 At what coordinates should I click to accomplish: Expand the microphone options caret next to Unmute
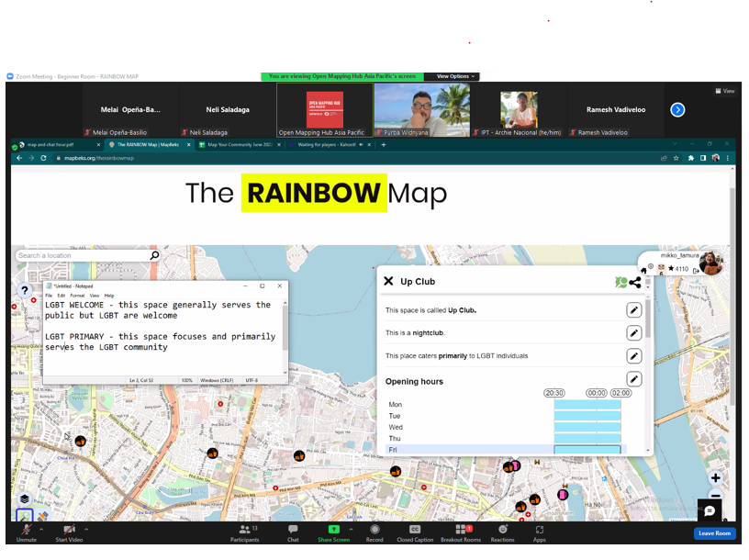pyautogui.click(x=41, y=530)
